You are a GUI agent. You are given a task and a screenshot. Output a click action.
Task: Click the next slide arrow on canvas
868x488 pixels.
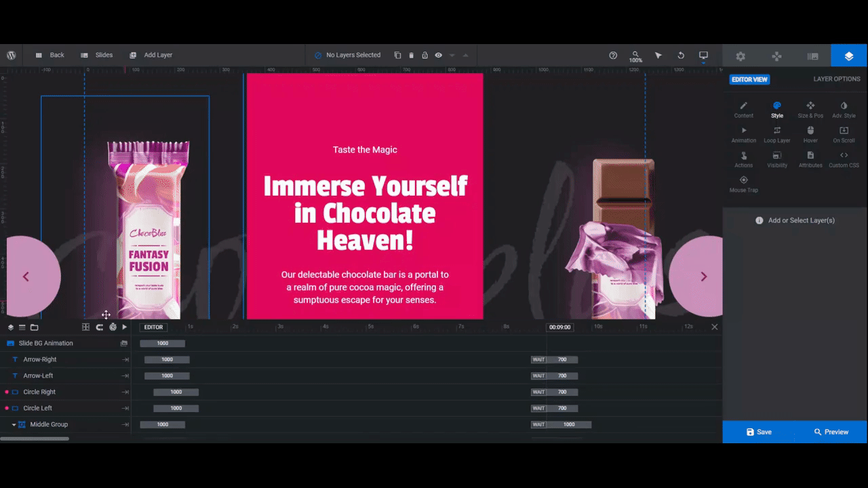click(x=703, y=277)
